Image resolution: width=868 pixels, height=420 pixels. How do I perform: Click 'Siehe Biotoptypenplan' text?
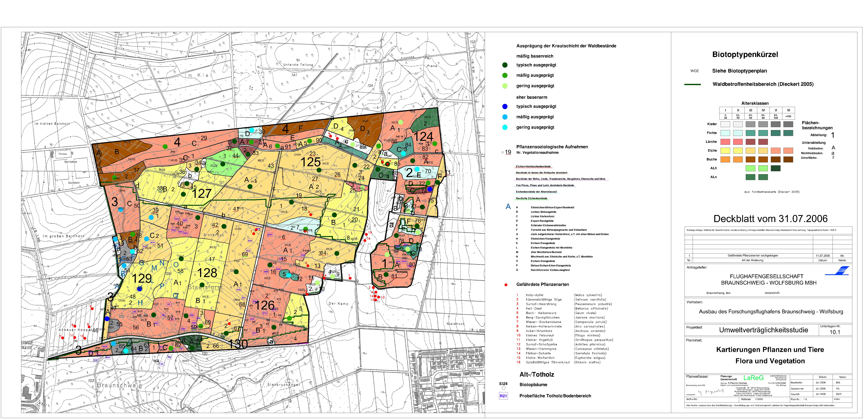pos(739,71)
